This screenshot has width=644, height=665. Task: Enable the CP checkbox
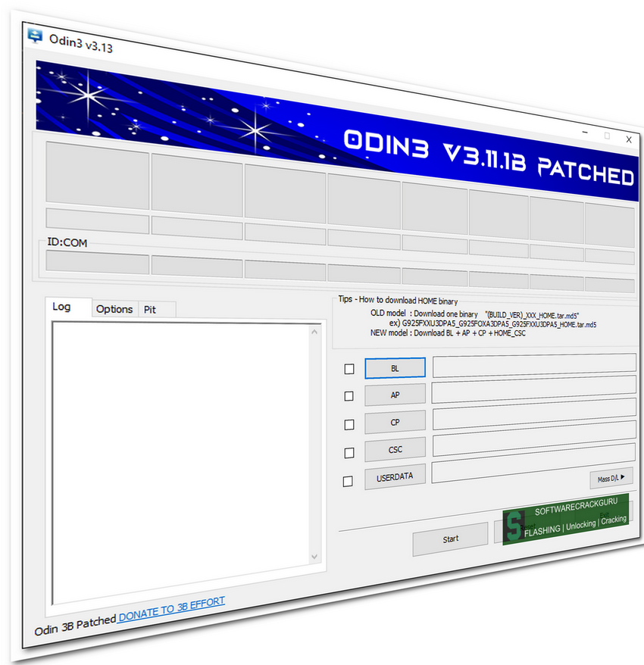[349, 425]
